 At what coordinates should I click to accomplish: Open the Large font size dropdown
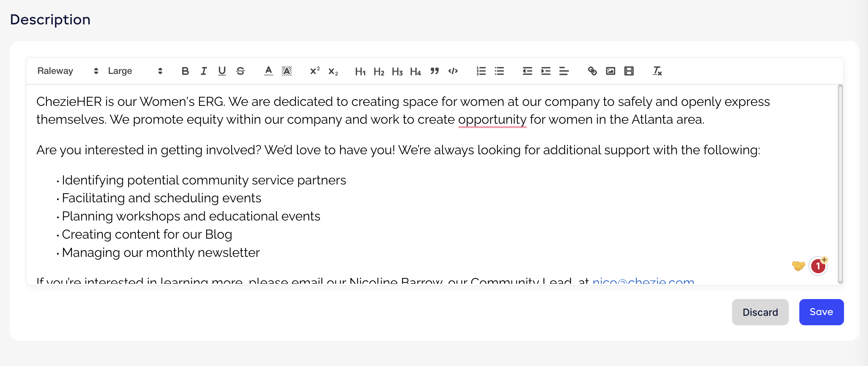[x=135, y=71]
